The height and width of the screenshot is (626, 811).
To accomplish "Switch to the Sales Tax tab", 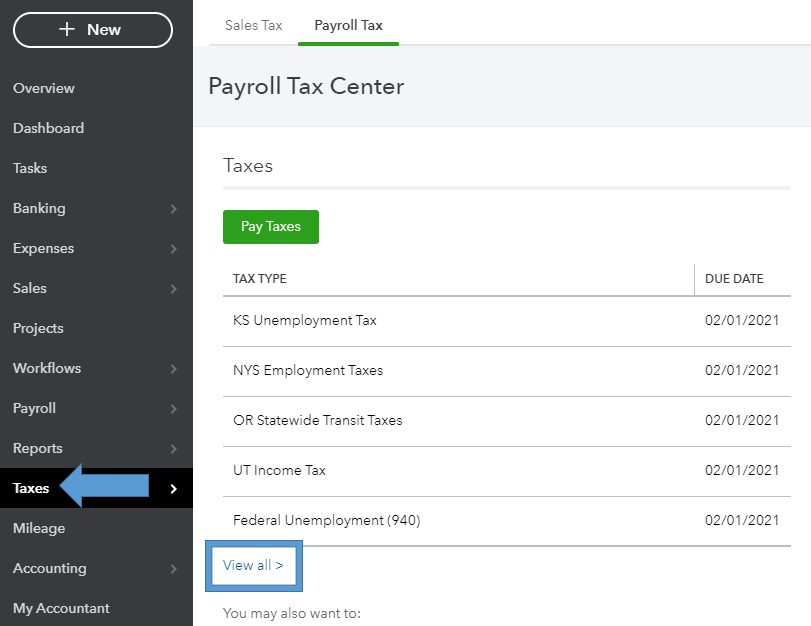I will [x=253, y=25].
